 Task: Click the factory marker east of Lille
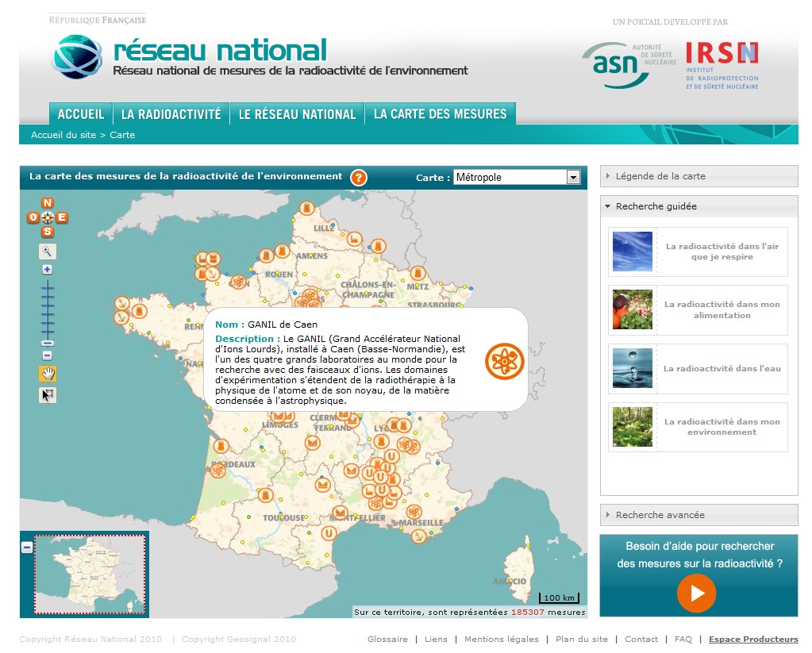[354, 239]
